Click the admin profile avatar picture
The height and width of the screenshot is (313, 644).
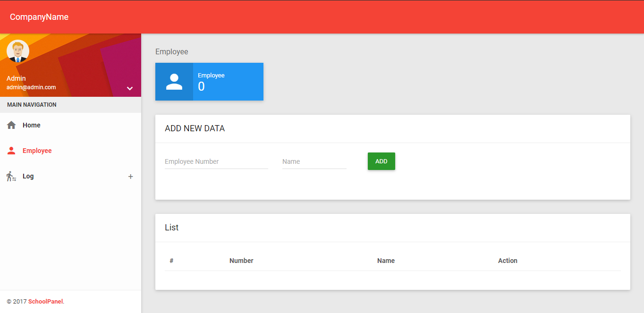coord(17,51)
